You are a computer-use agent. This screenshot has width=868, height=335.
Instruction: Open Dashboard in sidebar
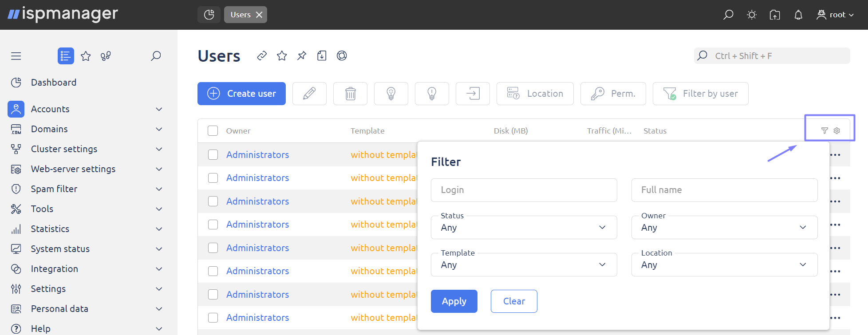(x=53, y=83)
